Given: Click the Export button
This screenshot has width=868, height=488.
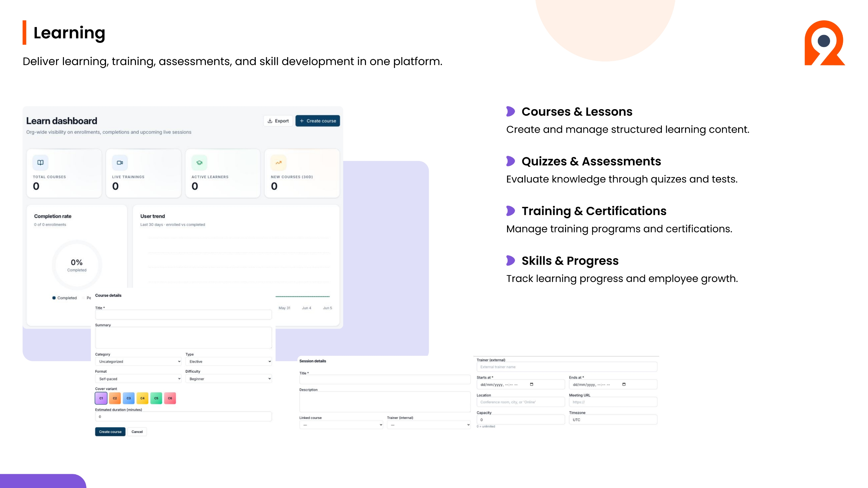Looking at the screenshot, I should [x=278, y=121].
